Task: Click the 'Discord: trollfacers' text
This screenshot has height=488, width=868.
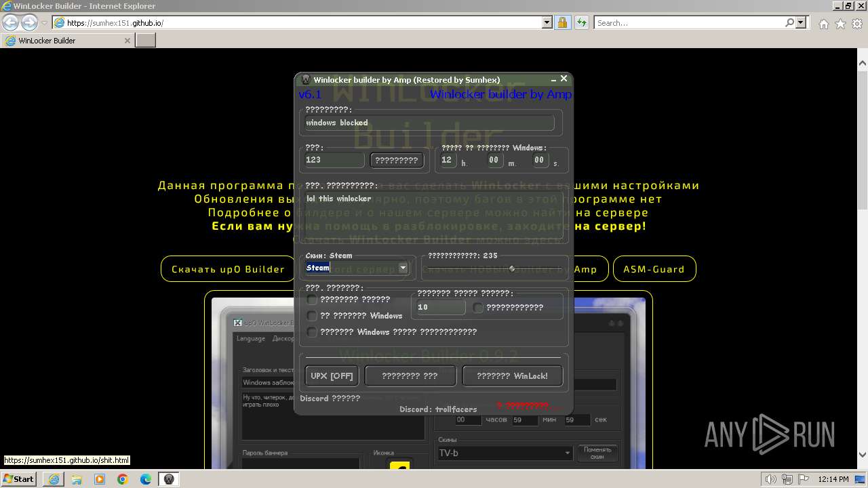Action: tap(438, 409)
